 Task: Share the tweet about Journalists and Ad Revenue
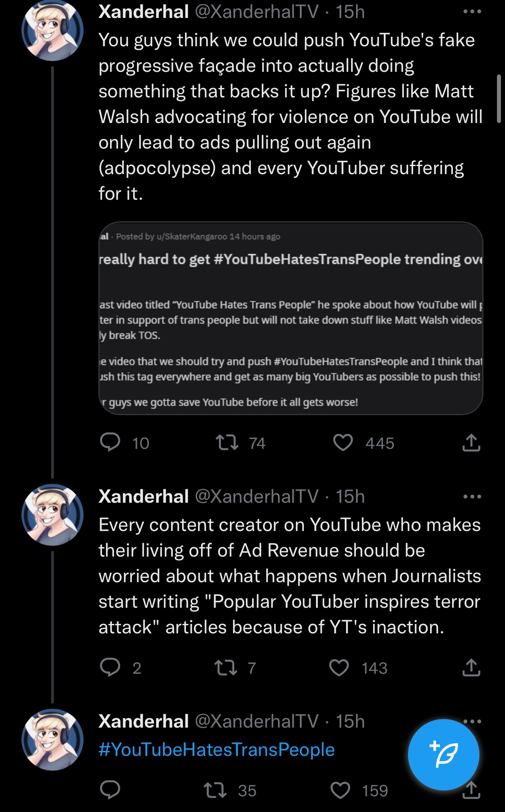pos(471,667)
